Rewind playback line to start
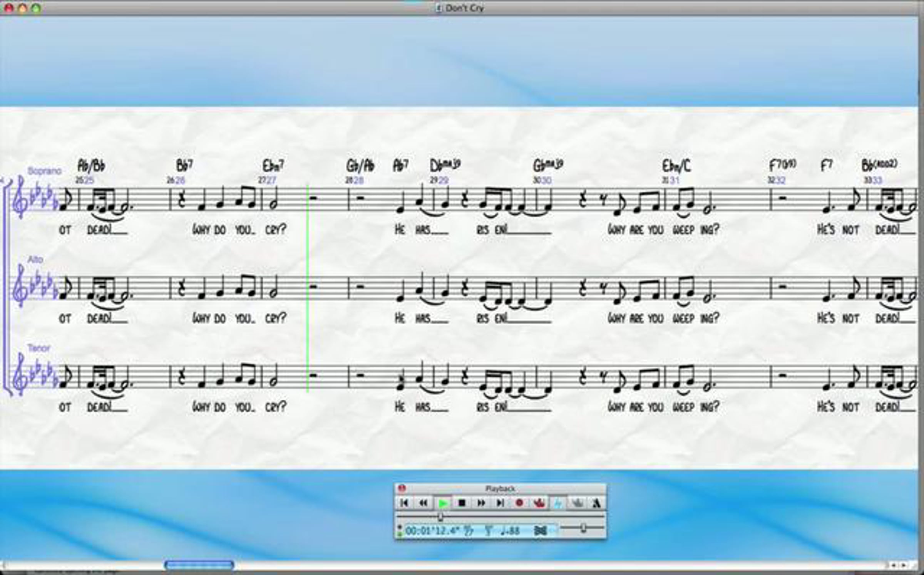924x575 pixels. coord(404,503)
